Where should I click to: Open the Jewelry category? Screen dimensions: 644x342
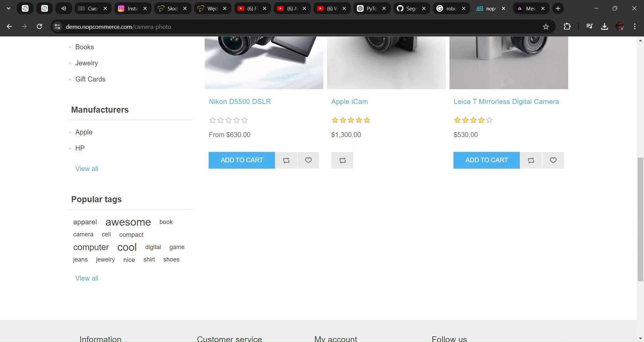tap(87, 63)
